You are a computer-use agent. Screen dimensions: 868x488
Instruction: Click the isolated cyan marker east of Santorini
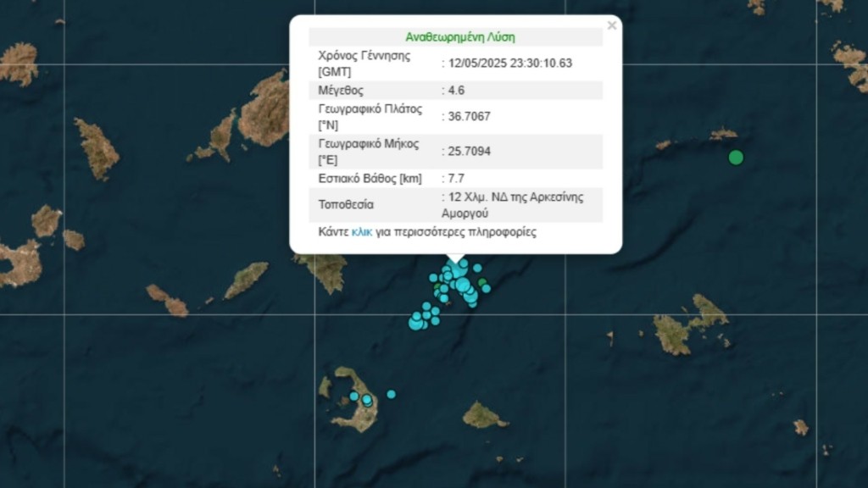[392, 395]
